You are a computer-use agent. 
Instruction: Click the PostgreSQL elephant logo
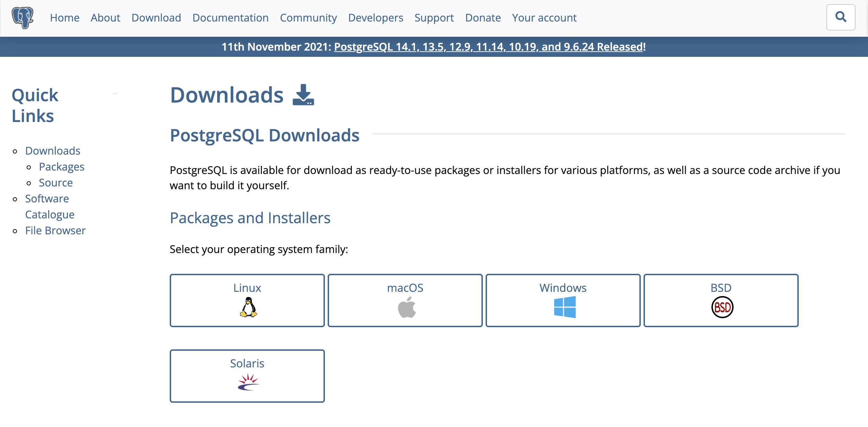23,18
